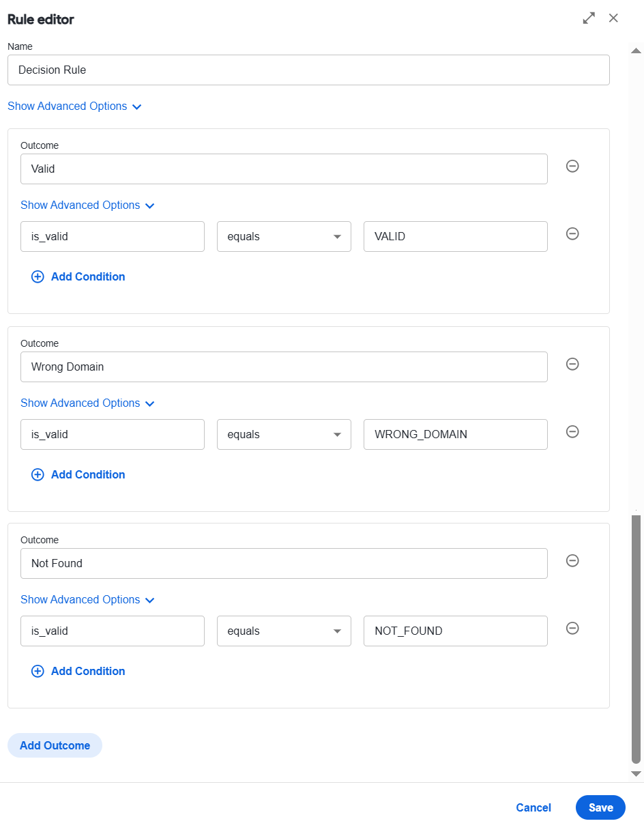The image size is (644, 832).
Task: Click the scrollbar down arrow
Action: (636, 773)
